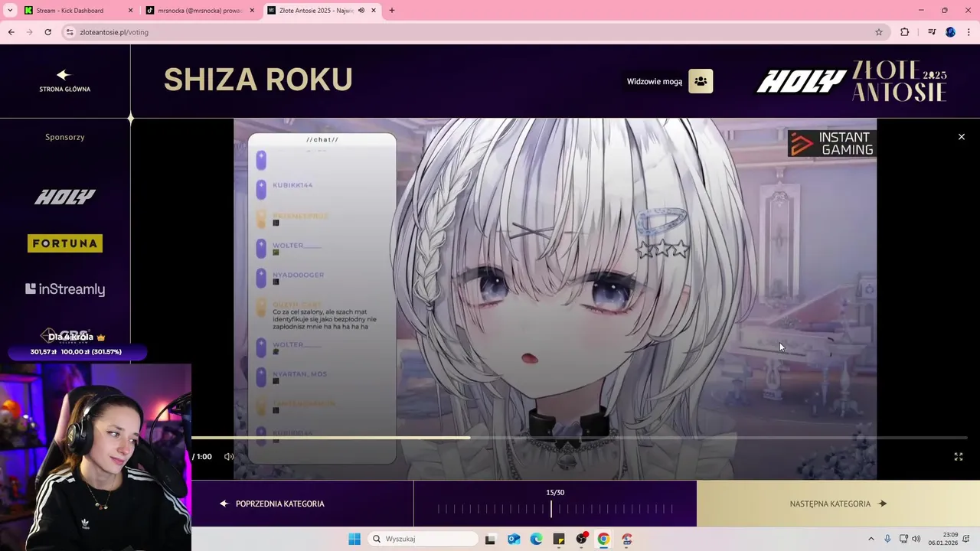
Task: Go to Następna Kategoria
Action: [x=838, y=504]
